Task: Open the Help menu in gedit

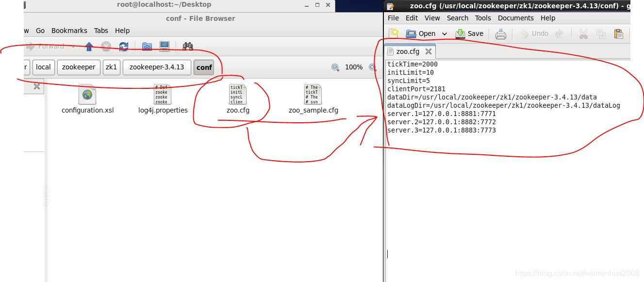Action: tap(548, 18)
